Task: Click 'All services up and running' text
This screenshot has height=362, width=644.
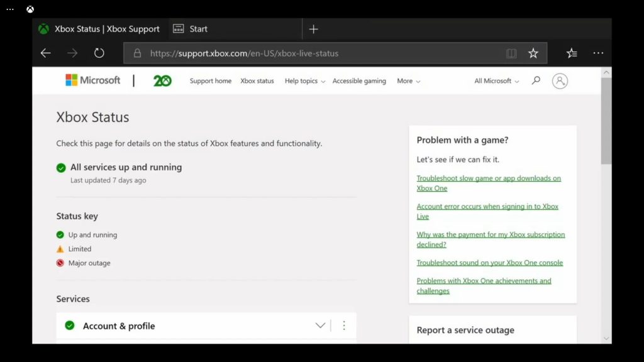Action: [126, 167]
